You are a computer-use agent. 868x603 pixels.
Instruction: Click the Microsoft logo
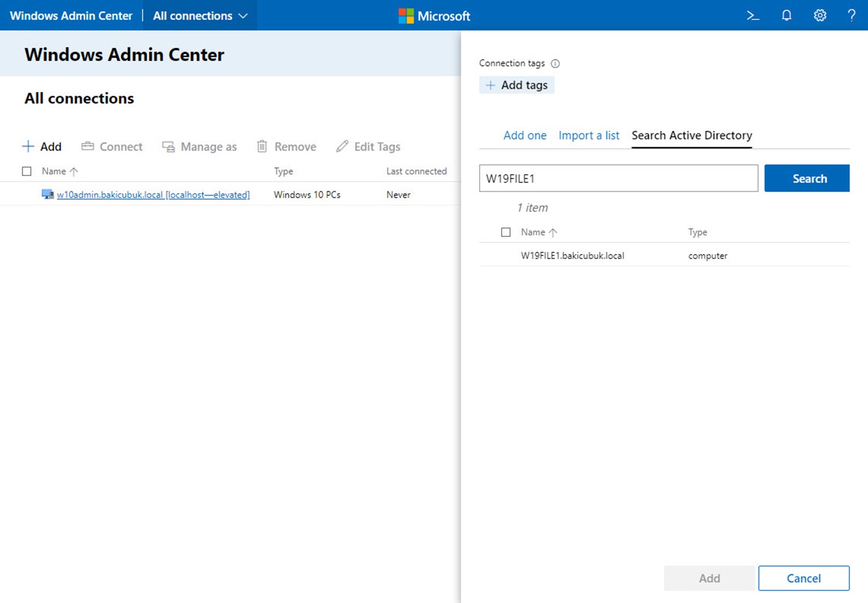[x=435, y=16]
